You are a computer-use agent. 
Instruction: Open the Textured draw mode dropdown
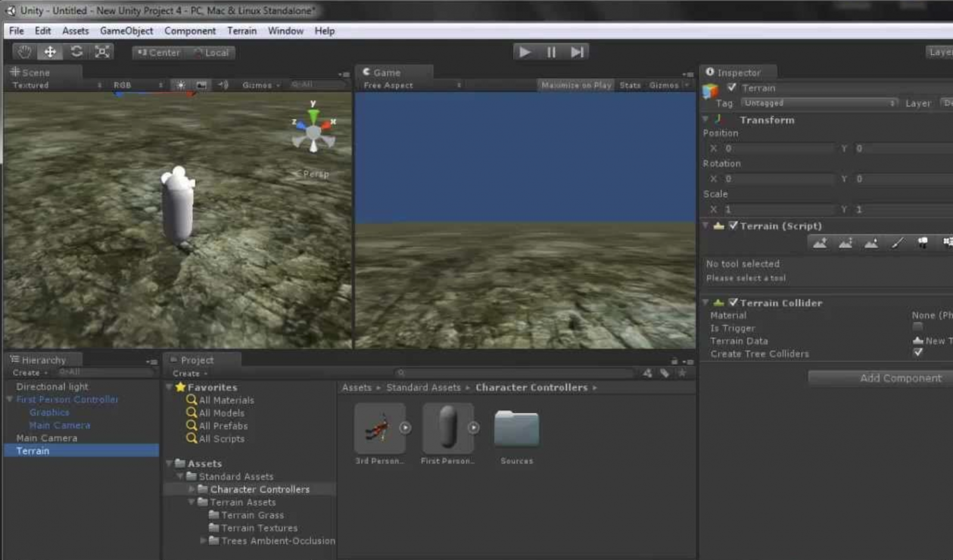coord(57,85)
